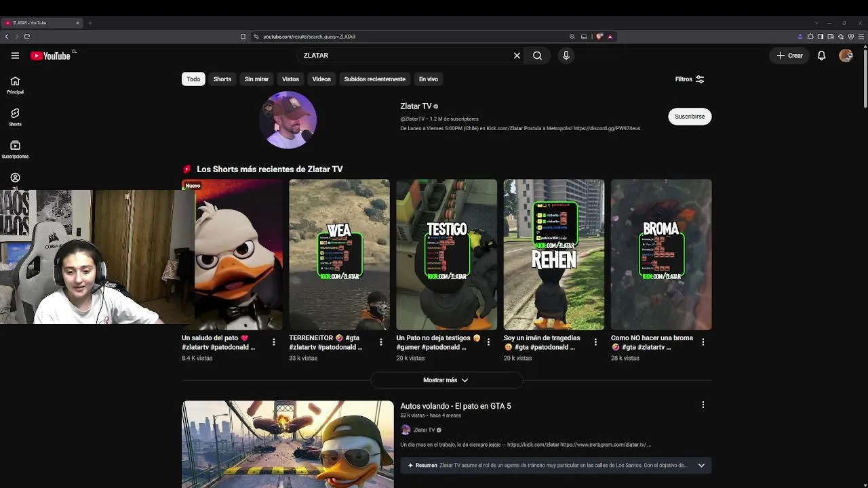Bookmark this page in the address bar
The image size is (868, 488).
click(243, 37)
